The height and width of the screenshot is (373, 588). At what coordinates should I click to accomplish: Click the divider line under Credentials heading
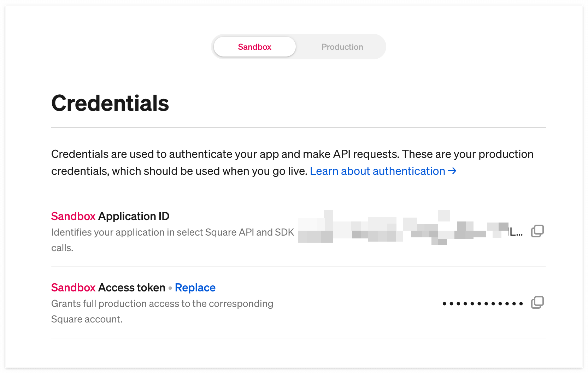coord(299,128)
